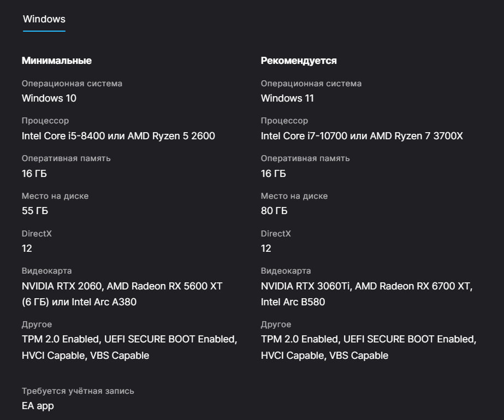Click the 55 ГБ disk space value
The height and width of the screenshot is (420, 504).
point(35,211)
